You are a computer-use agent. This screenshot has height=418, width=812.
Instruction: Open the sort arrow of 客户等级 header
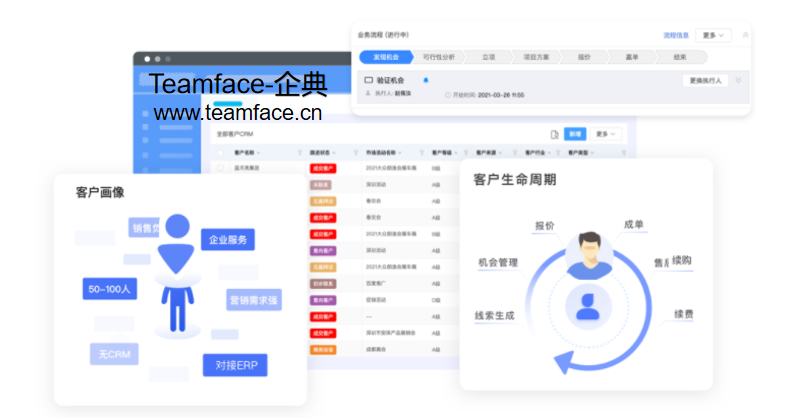[x=456, y=153]
